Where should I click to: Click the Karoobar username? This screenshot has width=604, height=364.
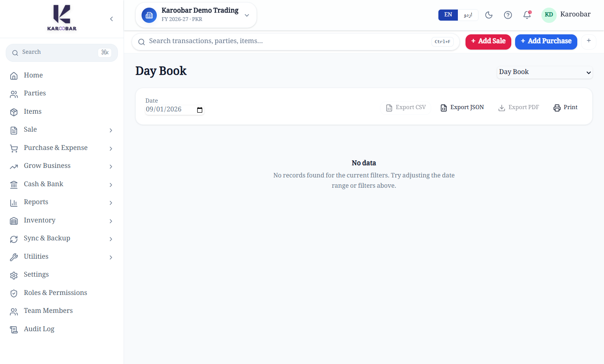click(575, 14)
